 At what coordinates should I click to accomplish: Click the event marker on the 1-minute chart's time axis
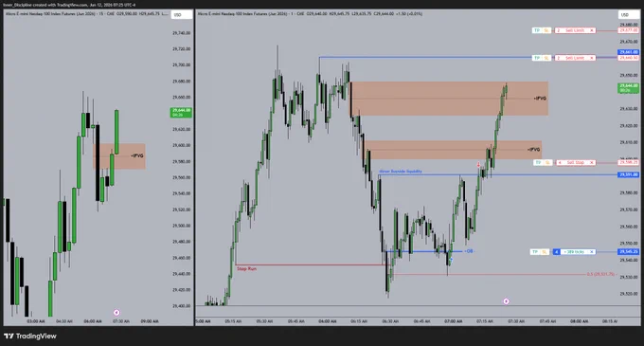tap(506, 301)
